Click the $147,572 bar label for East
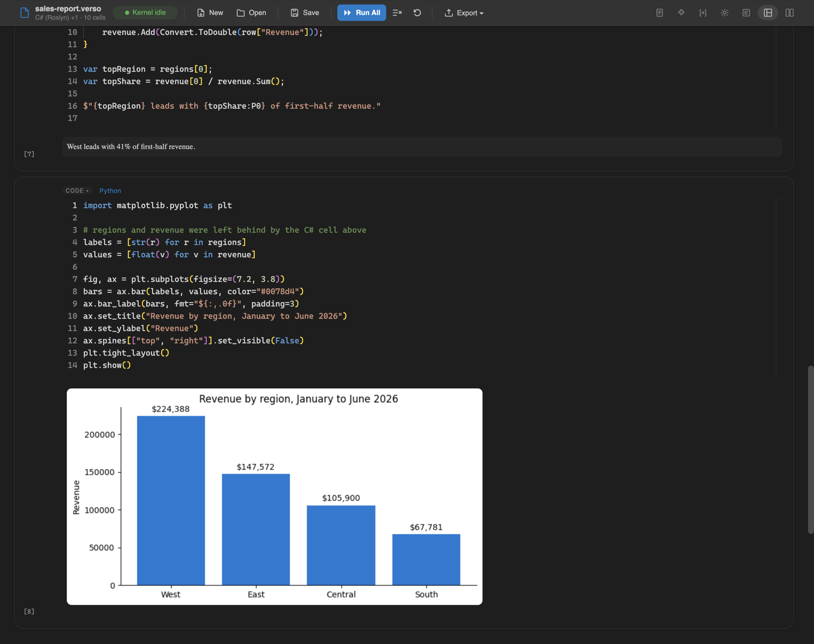Screen dimensions: 814x644 (x=256, y=467)
